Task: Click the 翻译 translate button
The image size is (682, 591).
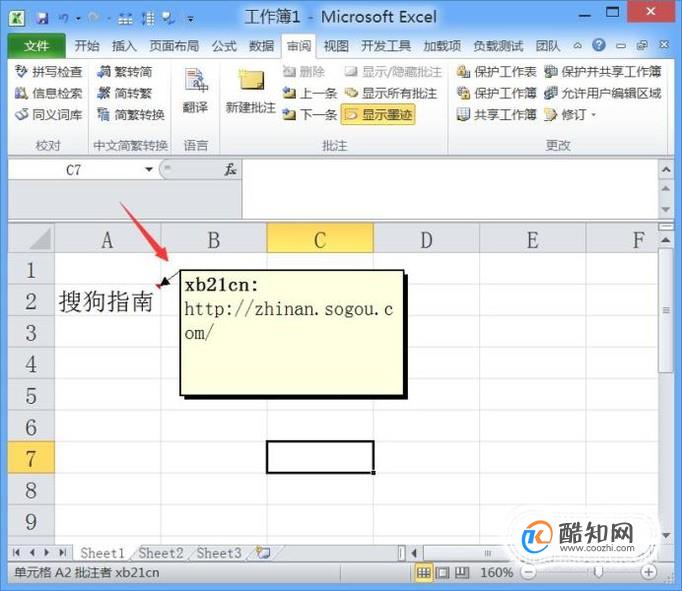Action: click(x=195, y=90)
